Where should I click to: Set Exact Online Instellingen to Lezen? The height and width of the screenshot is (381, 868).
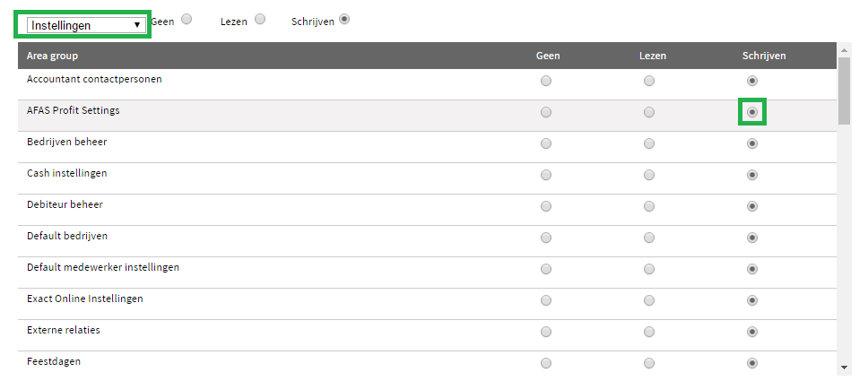pyautogui.click(x=649, y=300)
